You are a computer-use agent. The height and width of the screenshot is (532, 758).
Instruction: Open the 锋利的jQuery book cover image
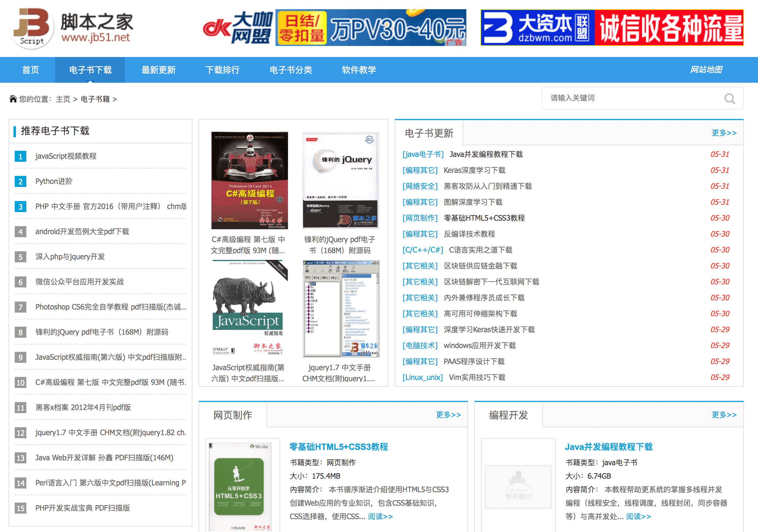pos(340,180)
